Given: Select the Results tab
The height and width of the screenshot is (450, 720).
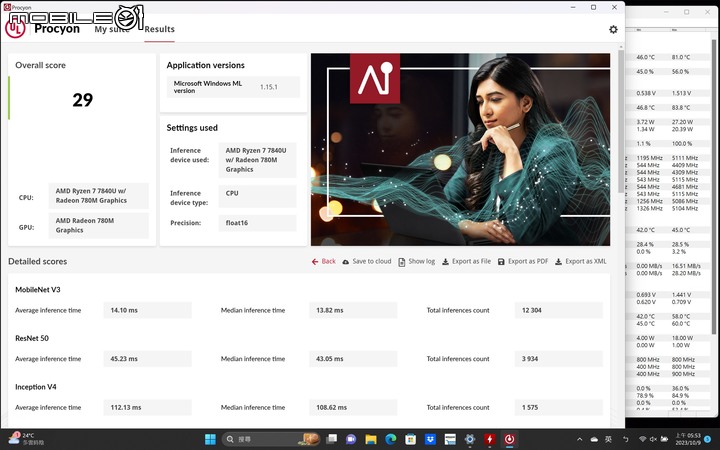Looking at the screenshot, I should pyautogui.click(x=159, y=29).
